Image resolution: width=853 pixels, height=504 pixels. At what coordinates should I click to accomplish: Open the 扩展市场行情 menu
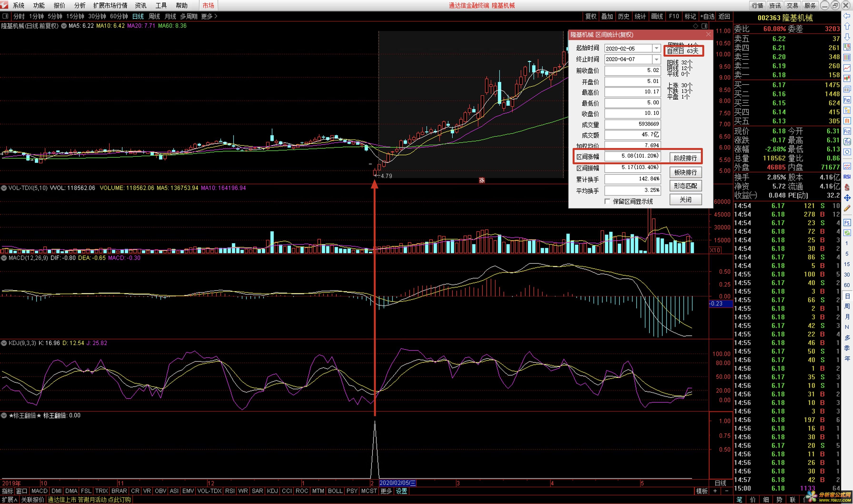[x=110, y=5]
